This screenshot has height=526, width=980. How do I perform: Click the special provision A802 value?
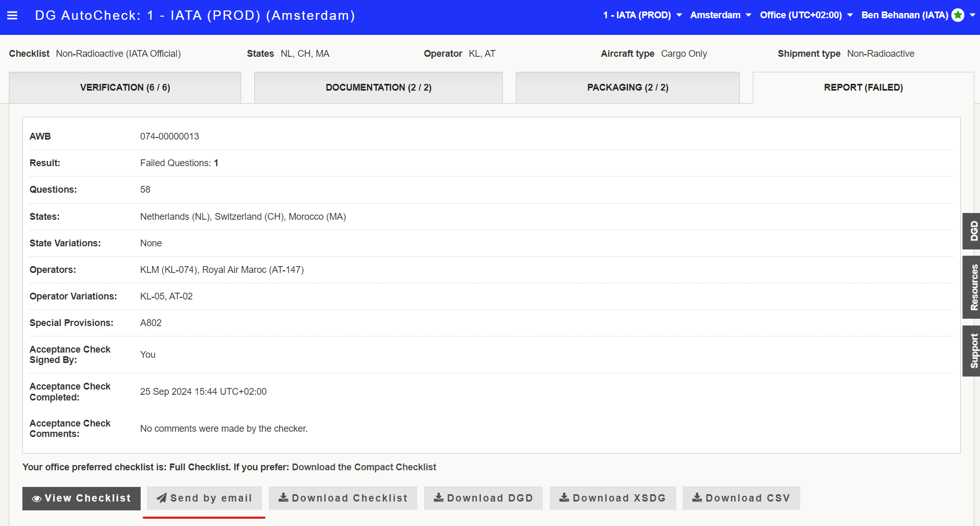(x=151, y=323)
